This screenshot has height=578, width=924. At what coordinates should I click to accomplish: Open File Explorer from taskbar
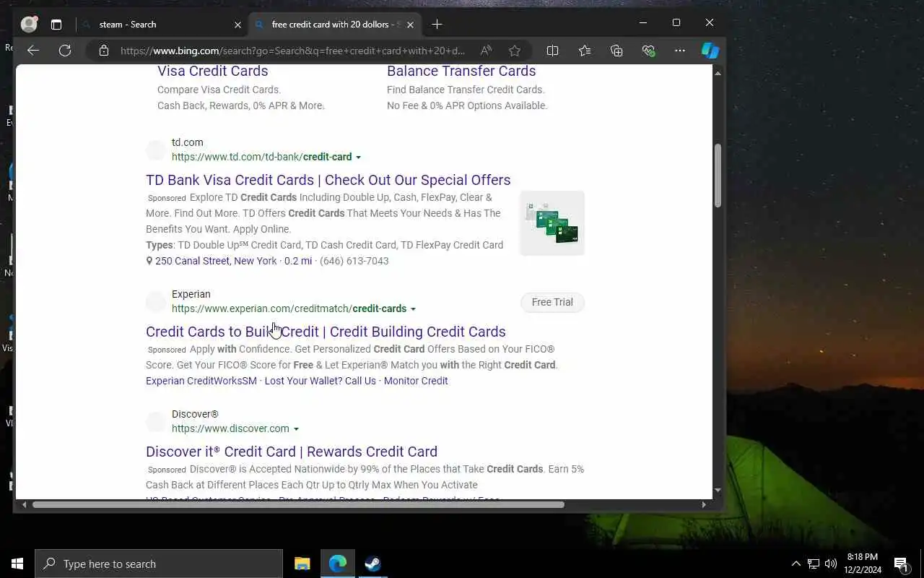click(302, 564)
